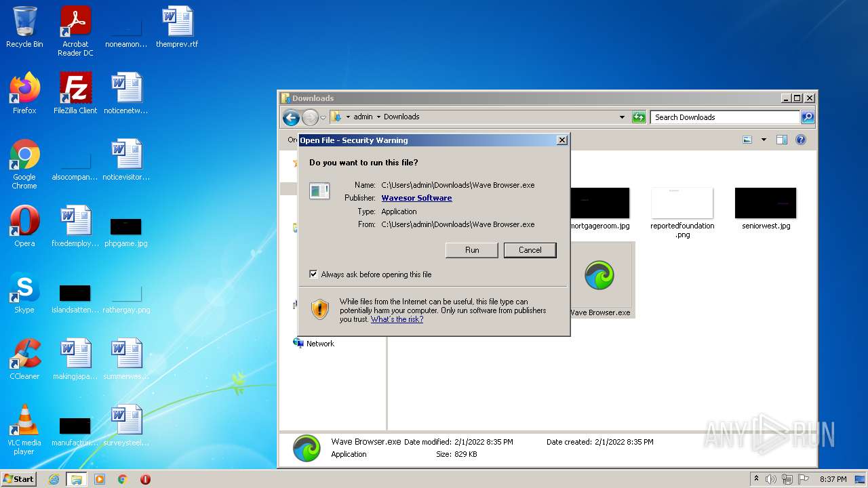Launch the Firefox desktop shortcut
The height and width of the screenshot is (488, 868).
coord(24,94)
